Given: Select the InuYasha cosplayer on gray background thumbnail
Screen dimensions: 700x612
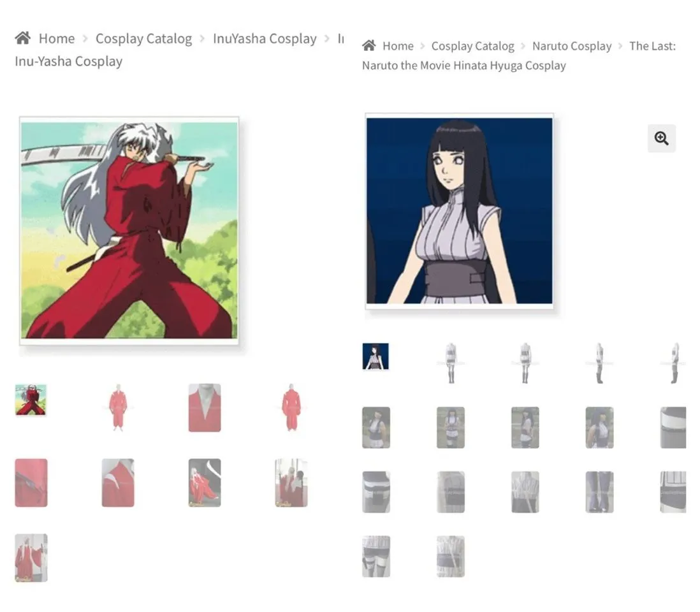Looking at the screenshot, I should pyautogui.click(x=205, y=483).
